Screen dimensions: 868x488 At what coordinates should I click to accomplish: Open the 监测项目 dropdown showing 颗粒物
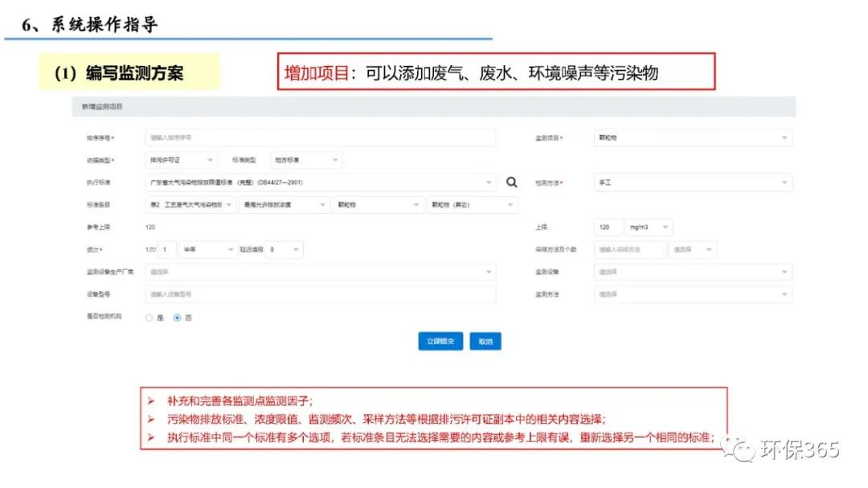pos(692,138)
